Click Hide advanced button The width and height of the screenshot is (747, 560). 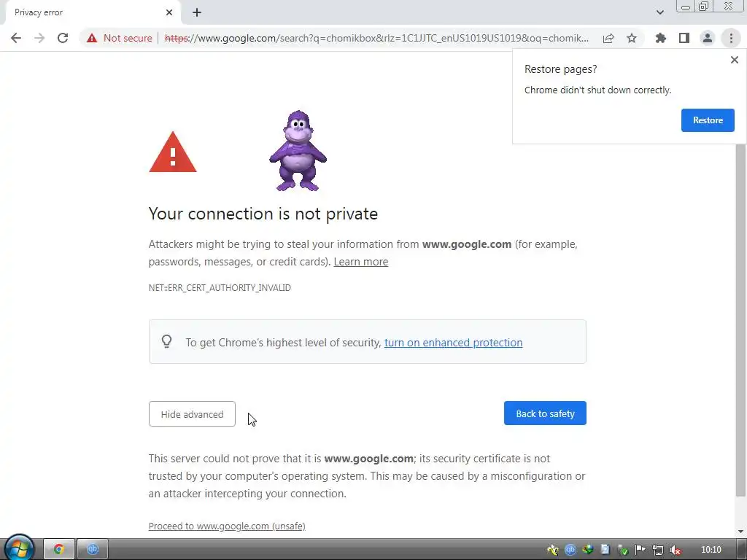pos(192,414)
